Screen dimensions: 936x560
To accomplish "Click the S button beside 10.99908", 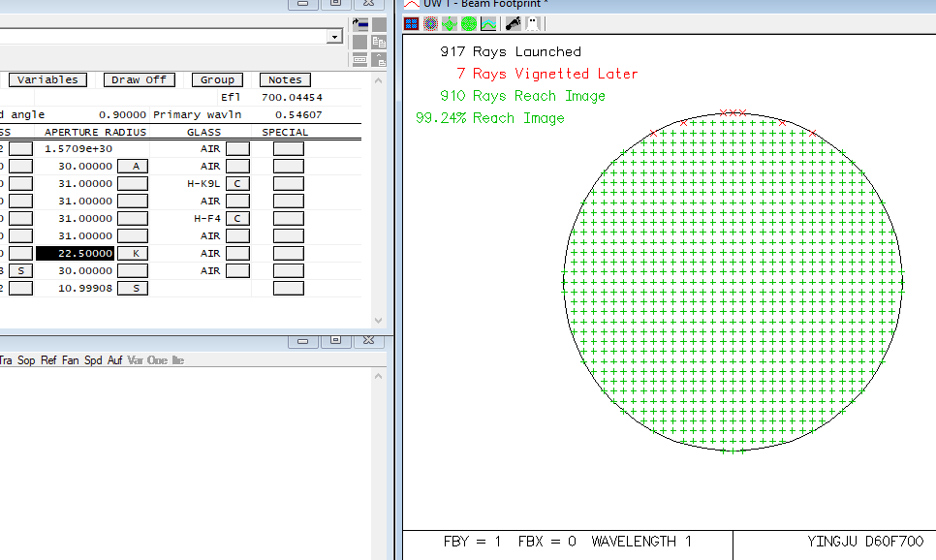I will coord(133,289).
